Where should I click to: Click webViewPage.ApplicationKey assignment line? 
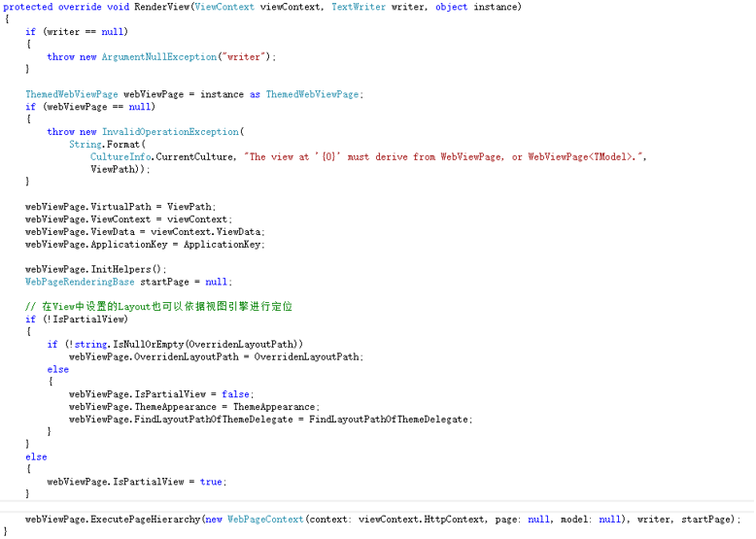(x=145, y=244)
